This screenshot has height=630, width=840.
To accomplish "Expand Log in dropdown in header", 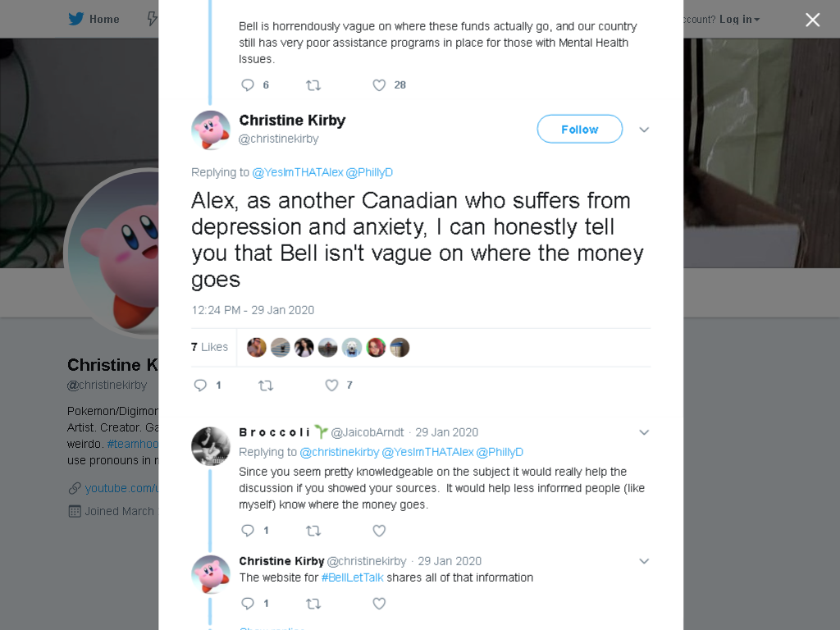I will tap(739, 20).
